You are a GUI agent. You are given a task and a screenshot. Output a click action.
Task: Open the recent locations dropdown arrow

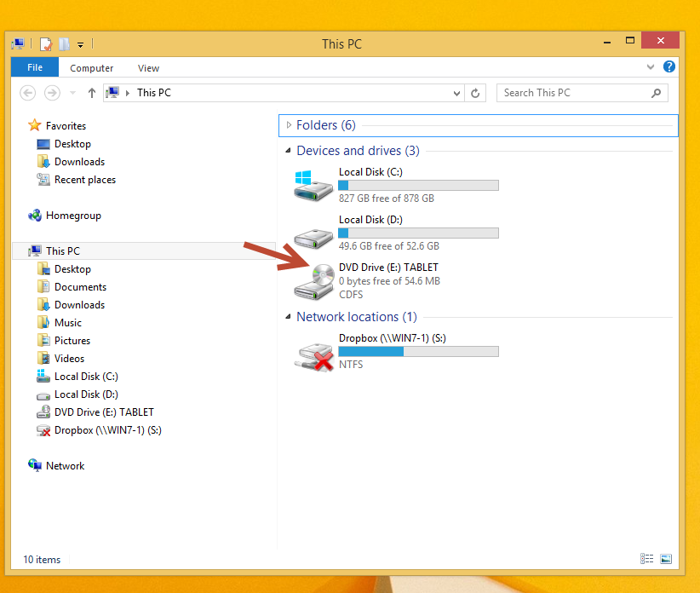pyautogui.click(x=72, y=93)
